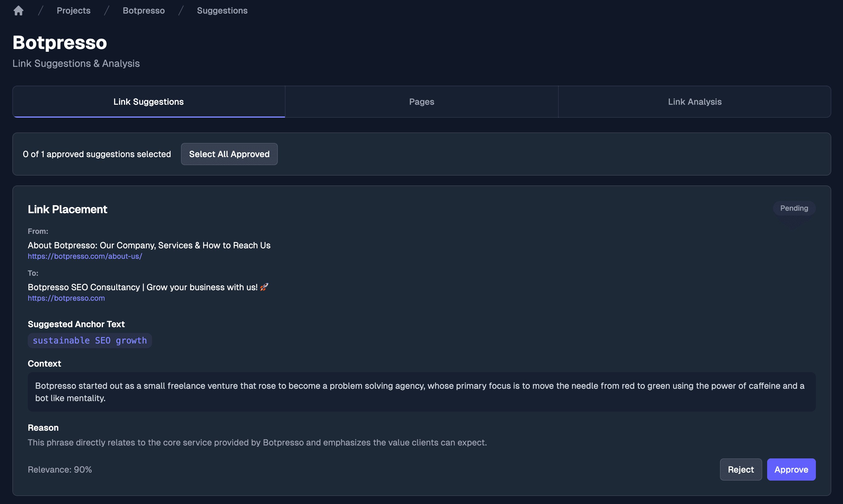Click 'Link Suggestions & Analysis' subtitle

point(76,63)
